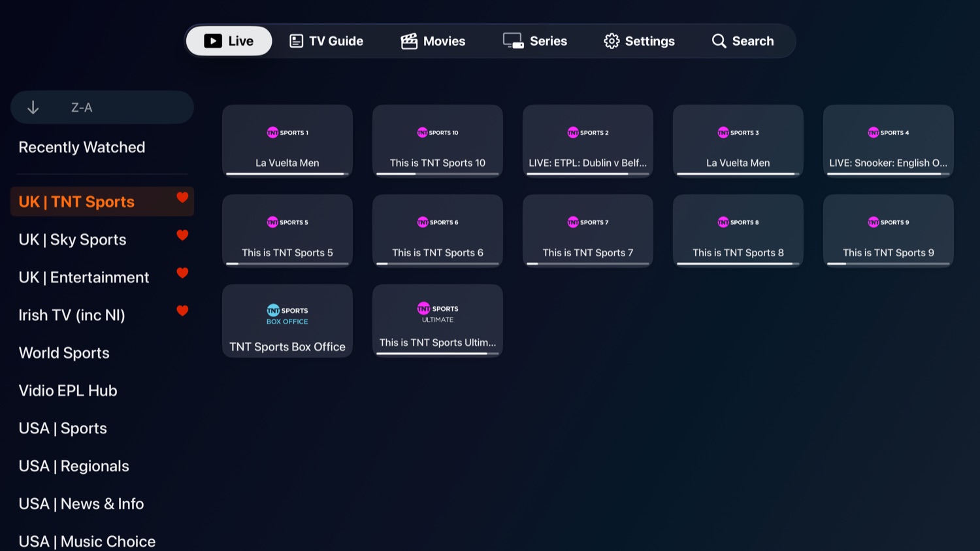Click the TV Guide list icon

(296, 41)
